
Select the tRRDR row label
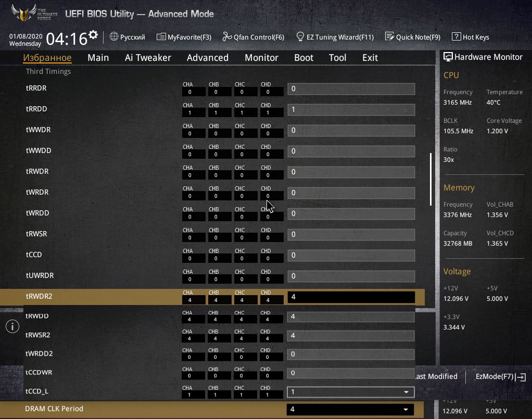click(x=36, y=88)
